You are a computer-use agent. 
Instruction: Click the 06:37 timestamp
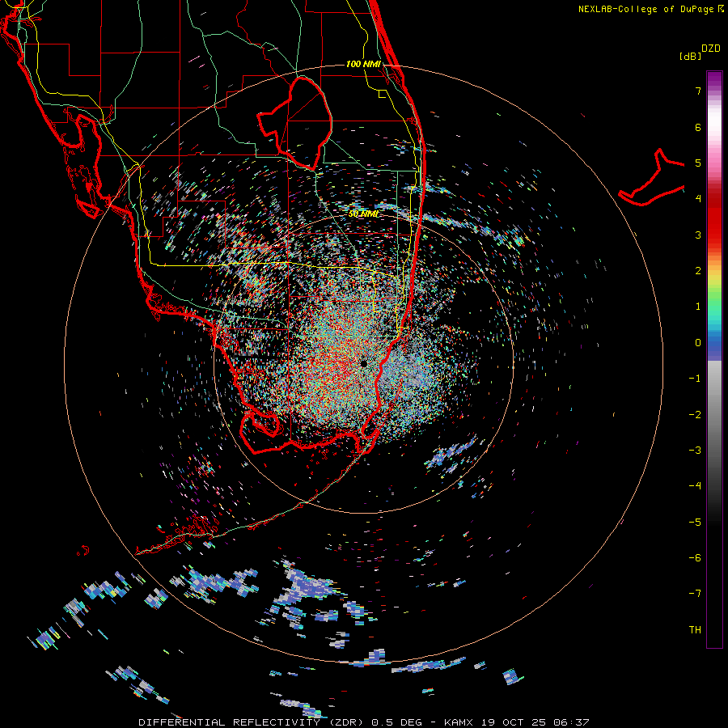(x=572, y=722)
